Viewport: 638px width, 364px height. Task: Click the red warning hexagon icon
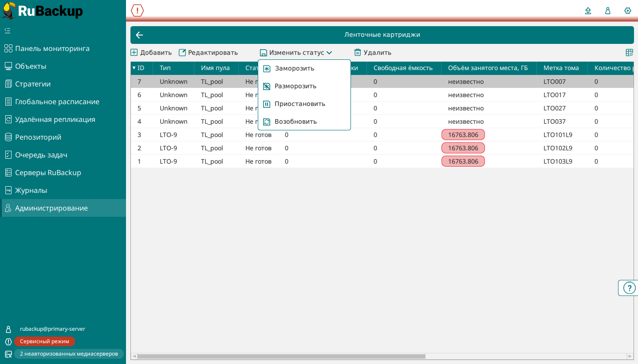tap(137, 11)
